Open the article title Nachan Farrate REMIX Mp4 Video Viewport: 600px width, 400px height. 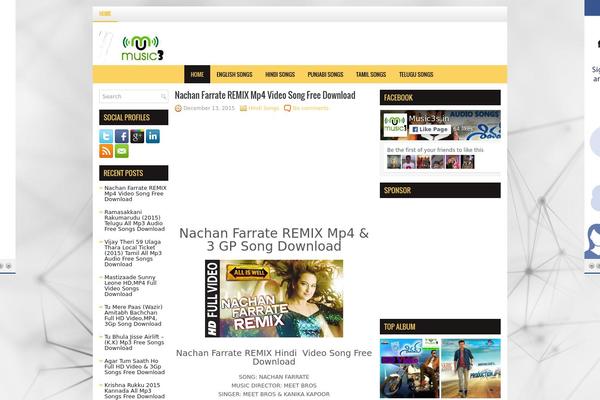265,95
